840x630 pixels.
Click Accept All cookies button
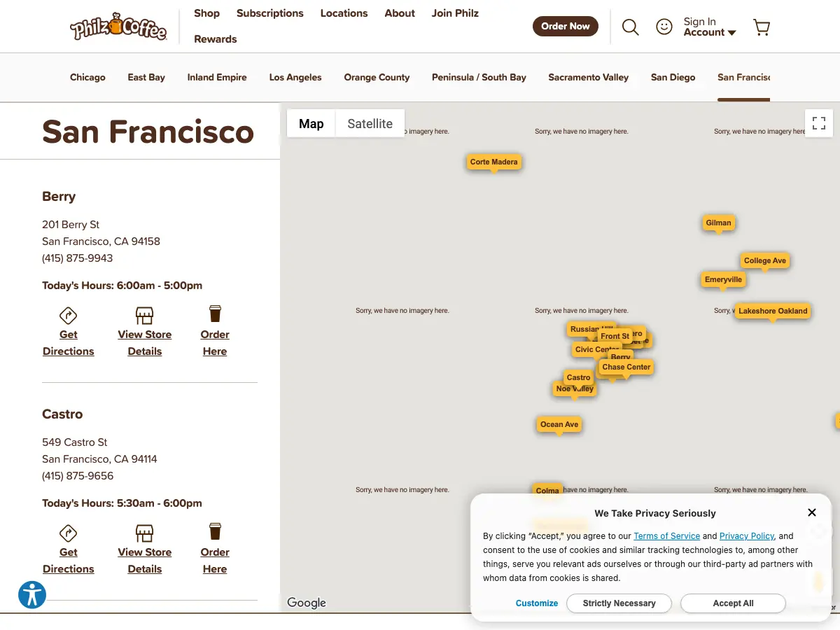tap(733, 603)
